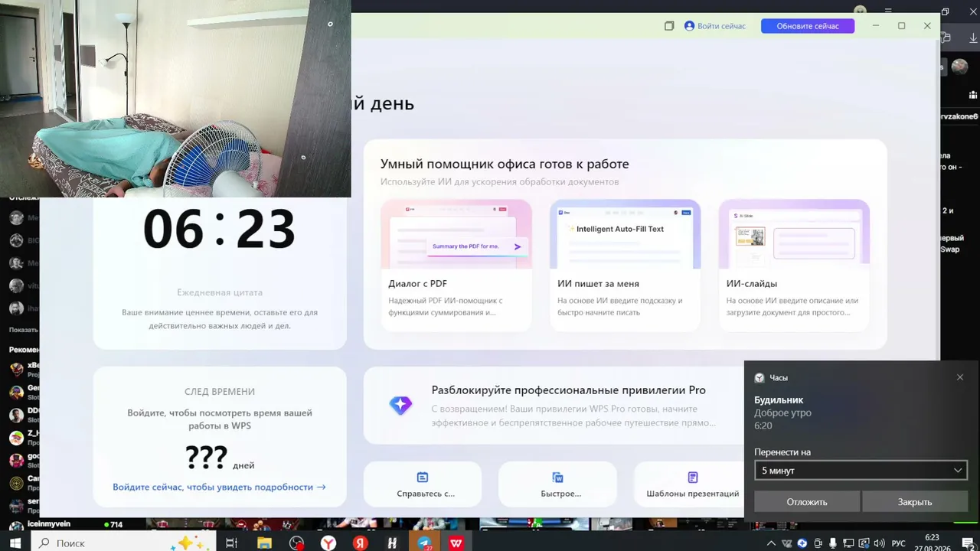Click the Обновите сейчас upgrade button
Viewport: 980px width, 551px height.
[808, 26]
